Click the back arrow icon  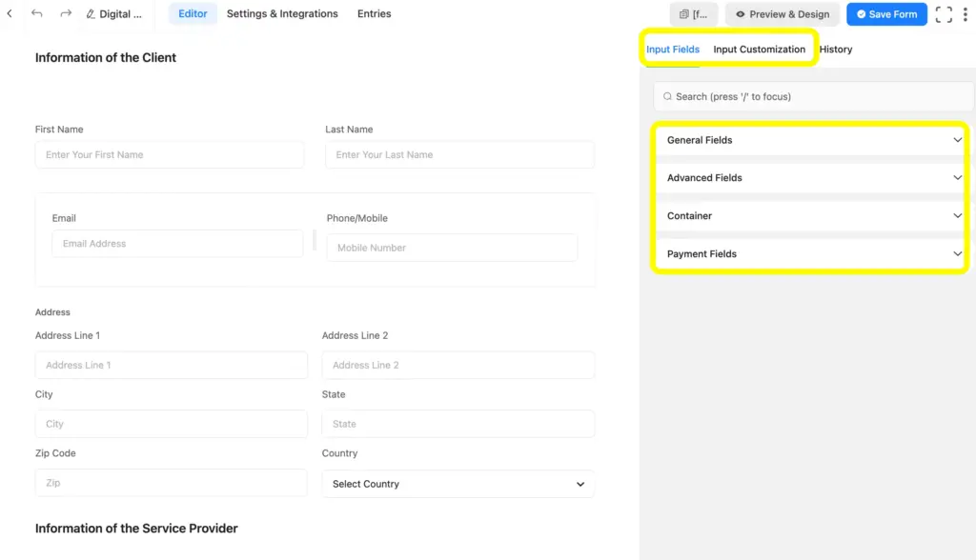10,13
